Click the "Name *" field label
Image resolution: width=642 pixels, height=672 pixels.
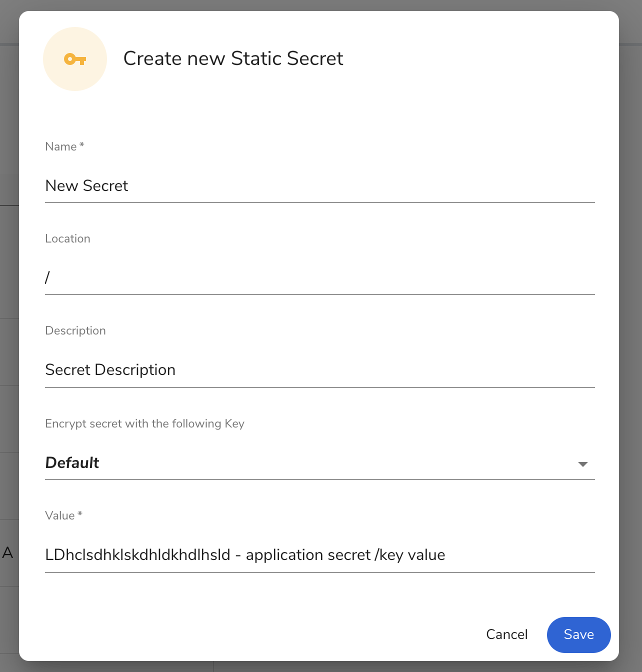point(64,146)
